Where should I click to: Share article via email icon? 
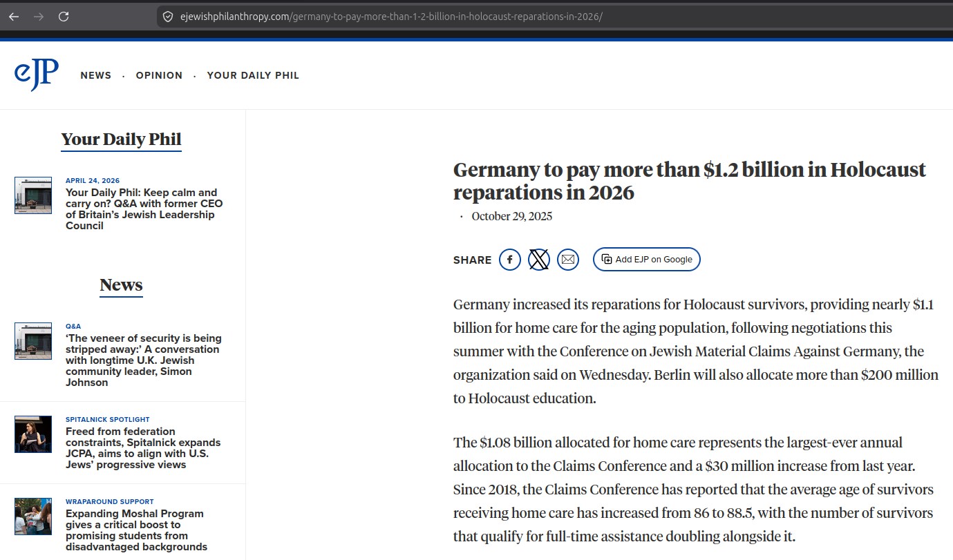(568, 260)
